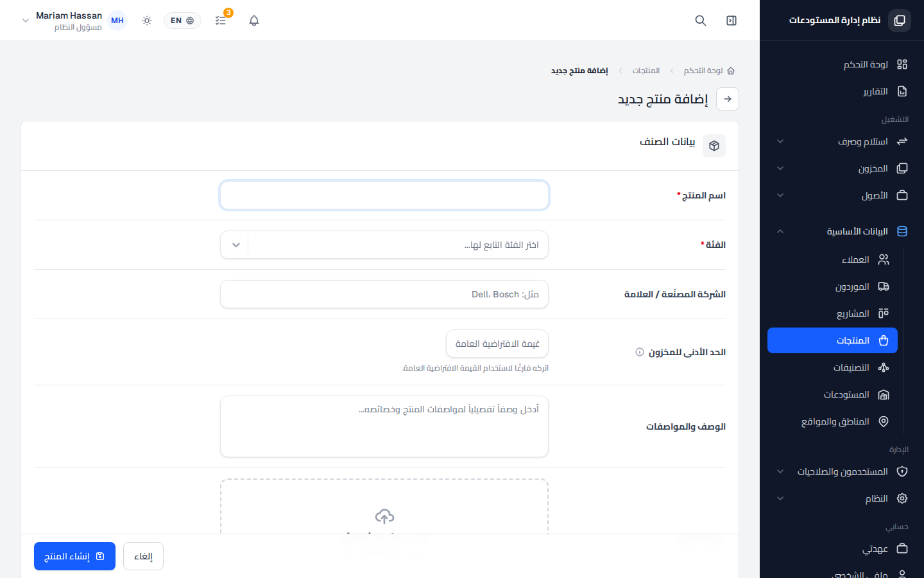Open the search icon in the header
The width and height of the screenshot is (924, 578).
[x=701, y=21]
